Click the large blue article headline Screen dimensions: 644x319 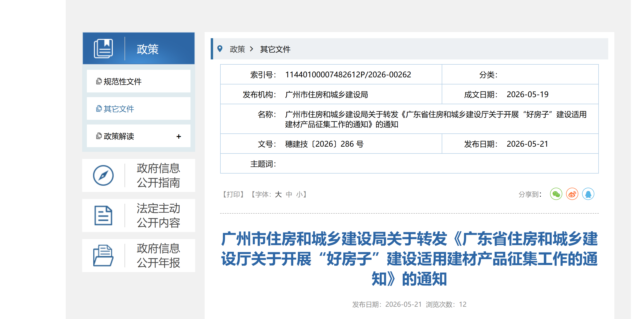pos(409,258)
